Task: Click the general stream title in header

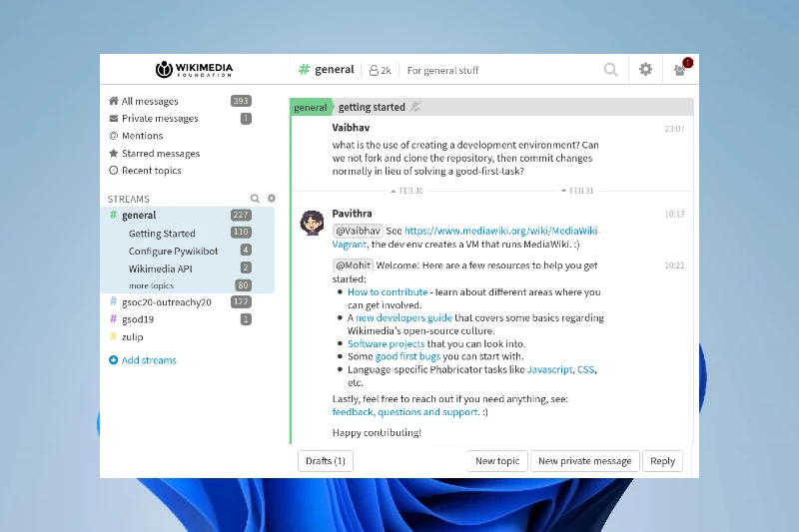Action: pos(335,69)
